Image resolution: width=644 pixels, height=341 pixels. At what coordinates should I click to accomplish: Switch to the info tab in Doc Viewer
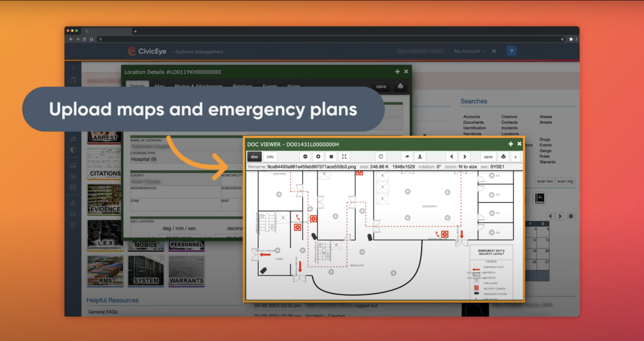(270, 156)
